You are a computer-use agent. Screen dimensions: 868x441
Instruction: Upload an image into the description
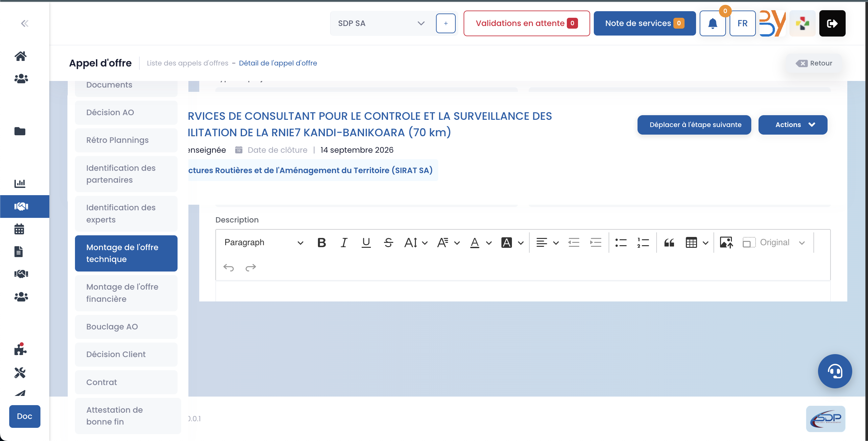(x=726, y=243)
